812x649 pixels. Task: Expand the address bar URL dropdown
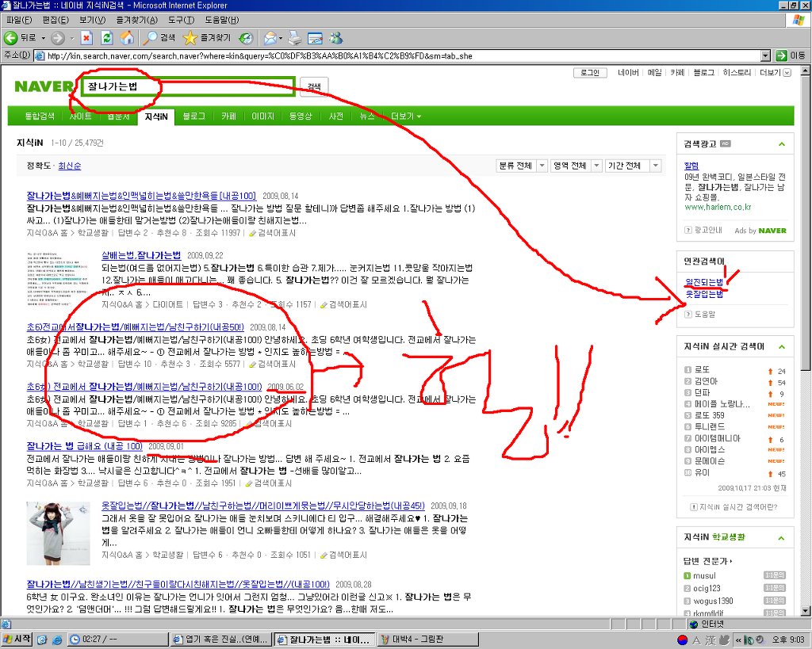(766, 55)
